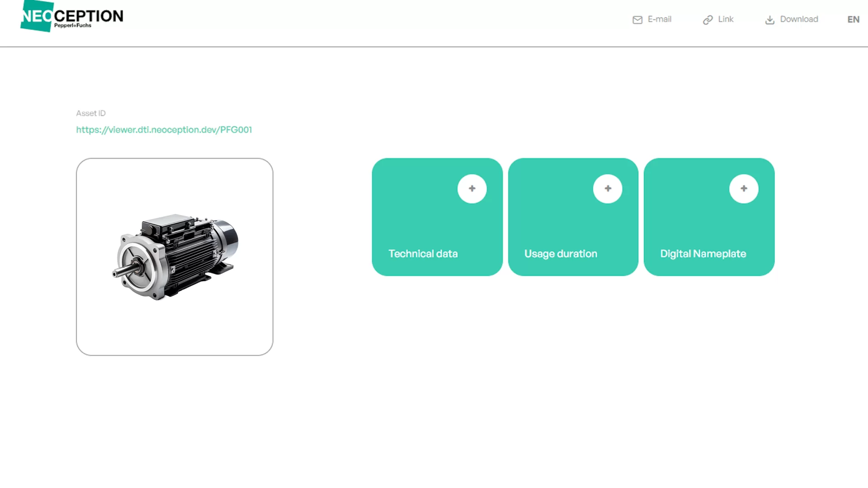Image resolution: width=868 pixels, height=488 pixels.
Task: Open the EN language selector
Action: coord(853,19)
